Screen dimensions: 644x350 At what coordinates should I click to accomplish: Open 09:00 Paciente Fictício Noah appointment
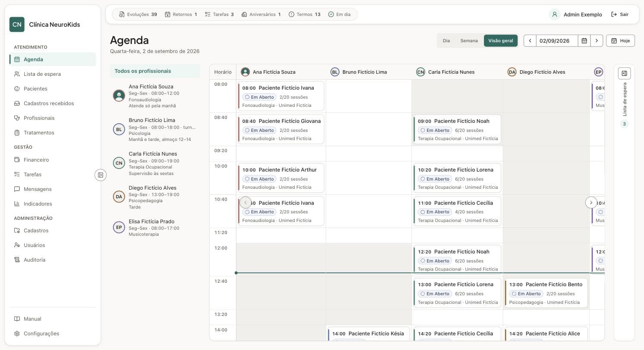pyautogui.click(x=457, y=129)
